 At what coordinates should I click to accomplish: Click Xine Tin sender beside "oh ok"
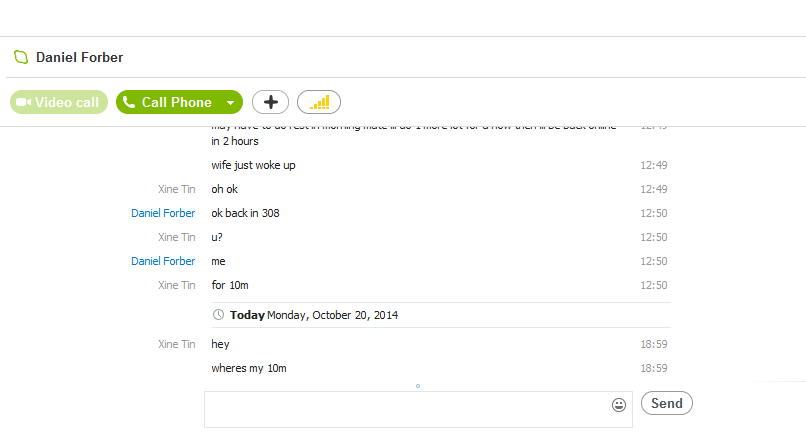tap(177, 189)
